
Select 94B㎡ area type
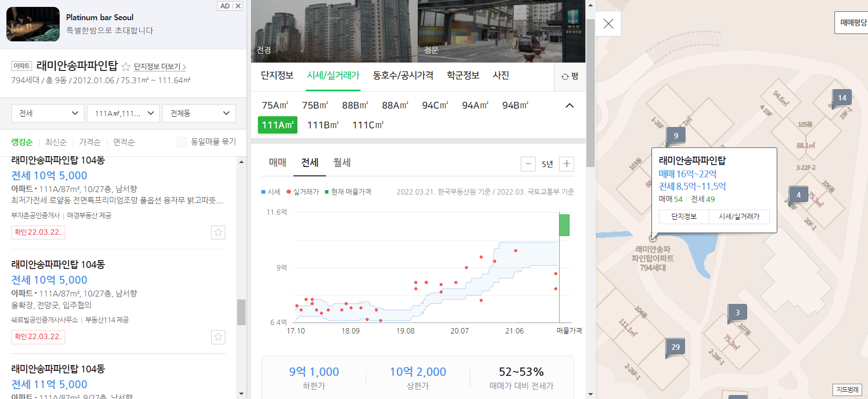coord(515,105)
